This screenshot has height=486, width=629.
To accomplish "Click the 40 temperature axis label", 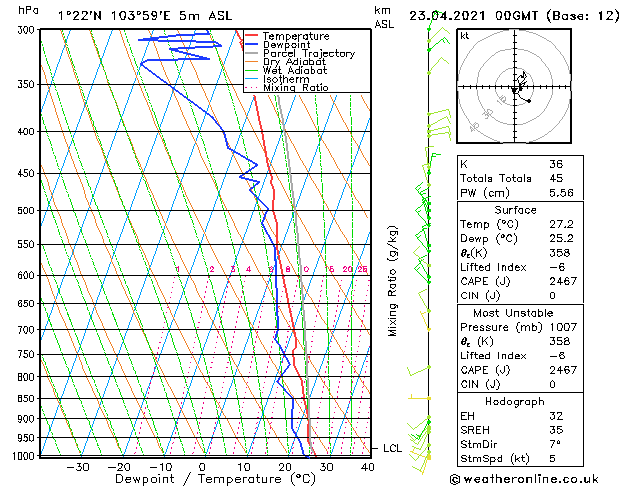I will [367, 467].
